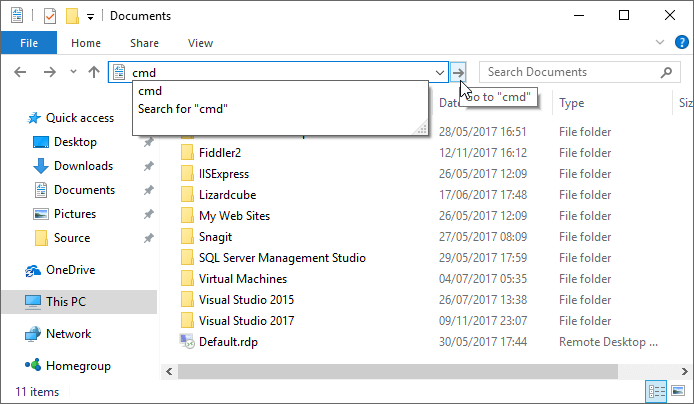Click the Virtual Machines folder icon
The image size is (694, 404).
pyautogui.click(x=187, y=279)
